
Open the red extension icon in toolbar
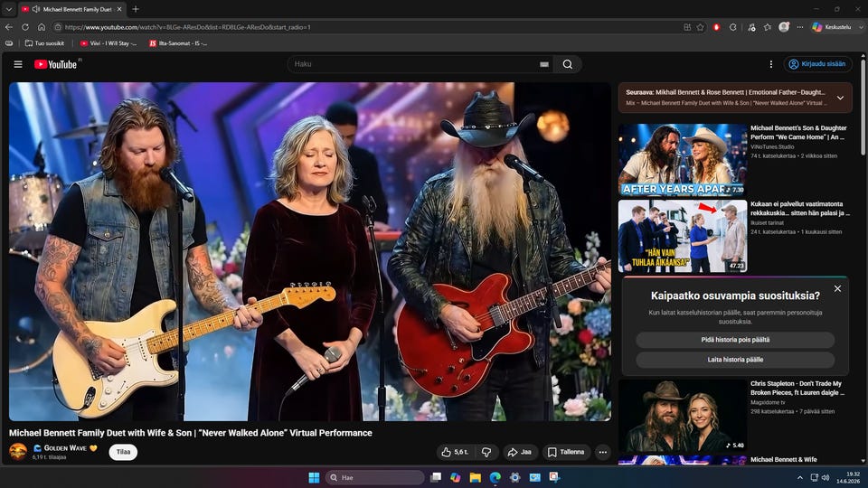[x=716, y=27]
